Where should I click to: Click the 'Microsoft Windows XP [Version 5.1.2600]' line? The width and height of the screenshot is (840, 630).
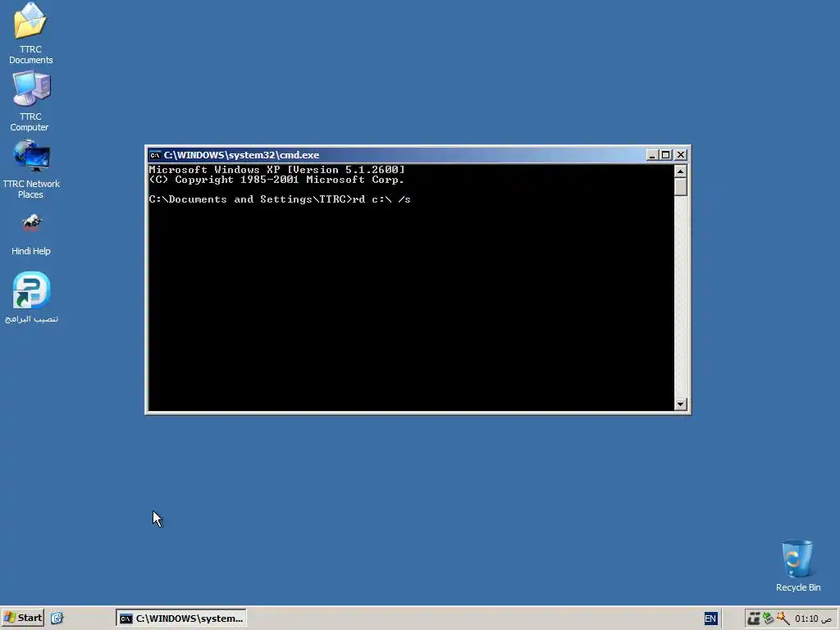click(x=276, y=169)
